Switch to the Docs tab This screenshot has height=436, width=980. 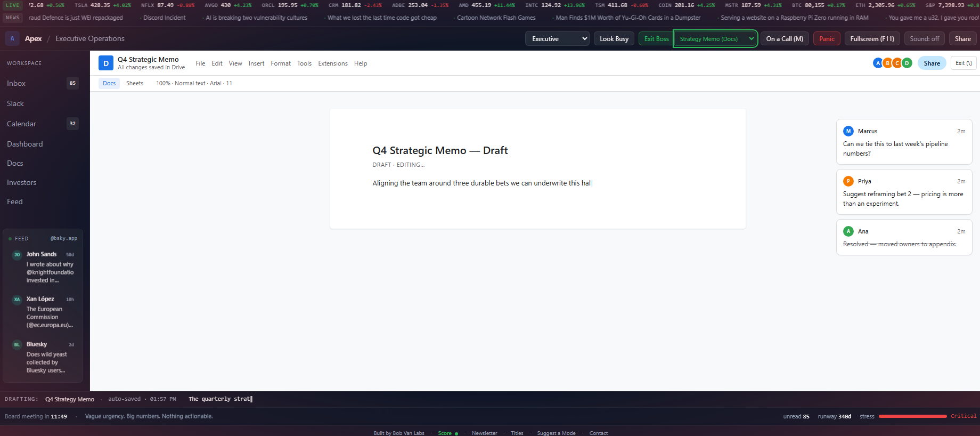(x=109, y=83)
